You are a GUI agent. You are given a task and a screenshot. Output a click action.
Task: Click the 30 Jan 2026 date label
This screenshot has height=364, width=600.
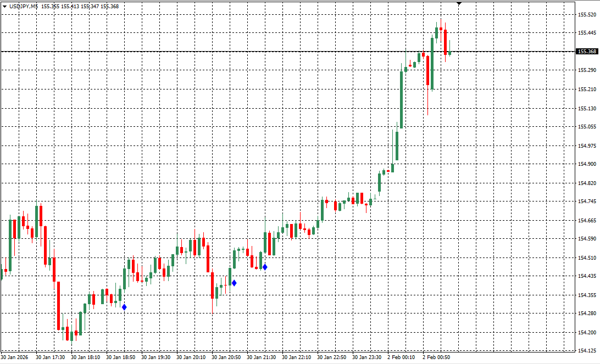(16, 357)
